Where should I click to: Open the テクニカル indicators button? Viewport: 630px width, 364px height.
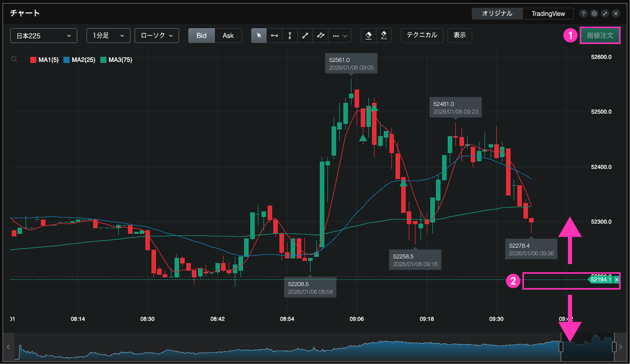[422, 35]
